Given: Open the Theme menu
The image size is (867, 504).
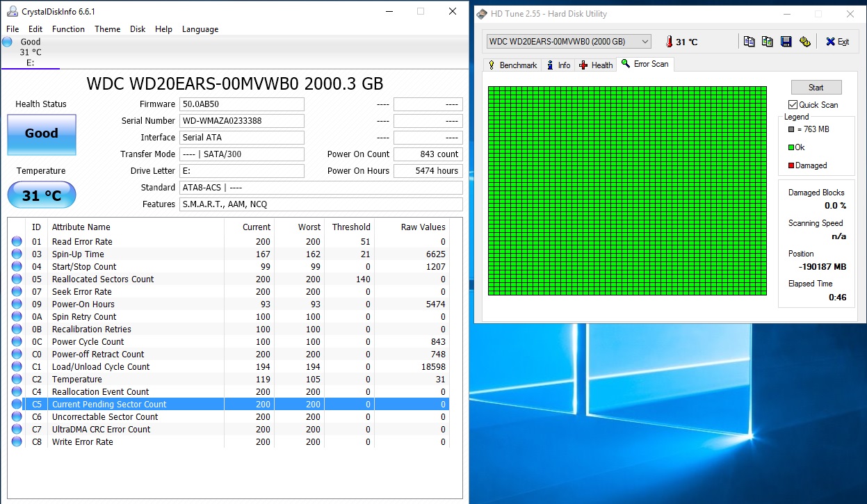Looking at the screenshot, I should tap(108, 29).
